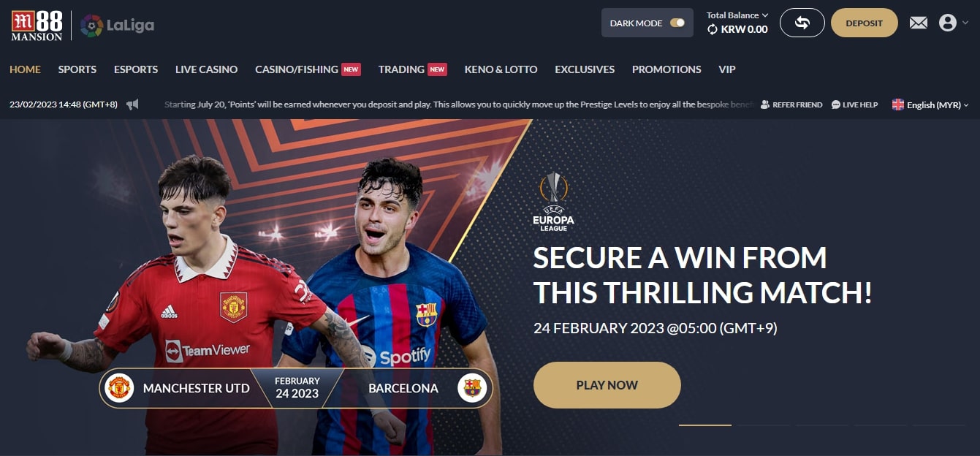The width and height of the screenshot is (980, 456).
Task: Open the Live Help link
Action: tap(854, 104)
